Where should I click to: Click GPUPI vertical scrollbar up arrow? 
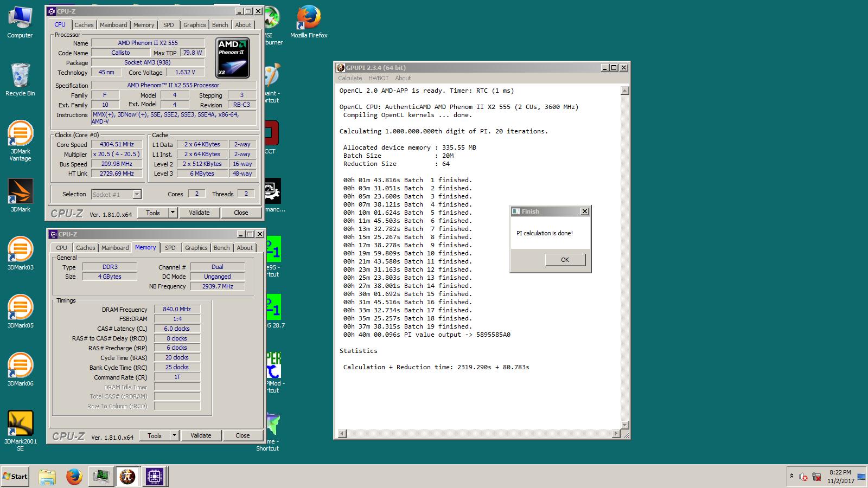(x=624, y=91)
